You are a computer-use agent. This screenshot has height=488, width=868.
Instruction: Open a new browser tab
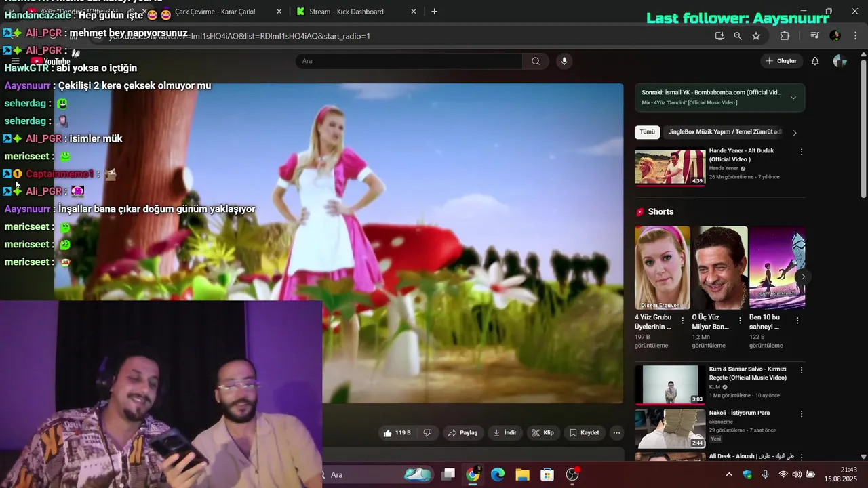(434, 12)
